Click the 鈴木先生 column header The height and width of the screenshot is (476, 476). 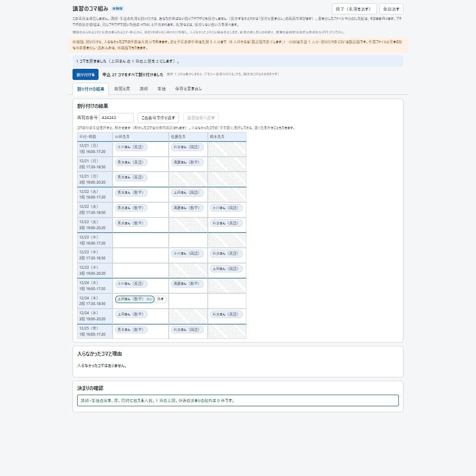(x=227, y=137)
